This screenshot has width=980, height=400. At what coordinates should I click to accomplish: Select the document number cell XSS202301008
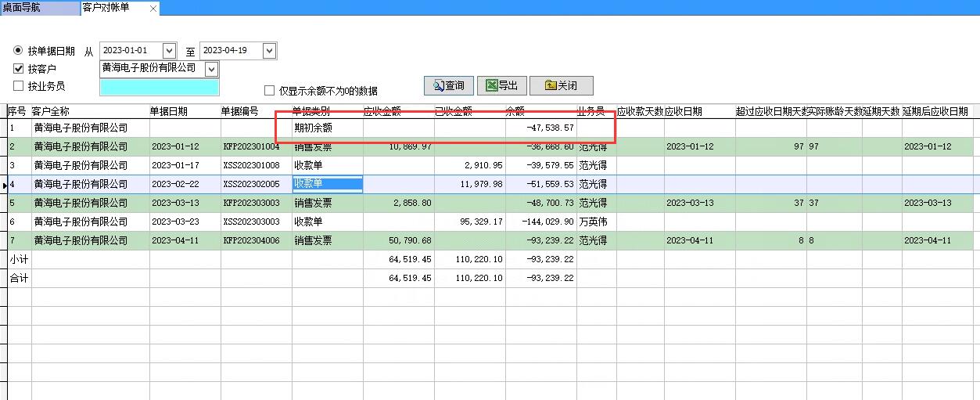click(251, 165)
